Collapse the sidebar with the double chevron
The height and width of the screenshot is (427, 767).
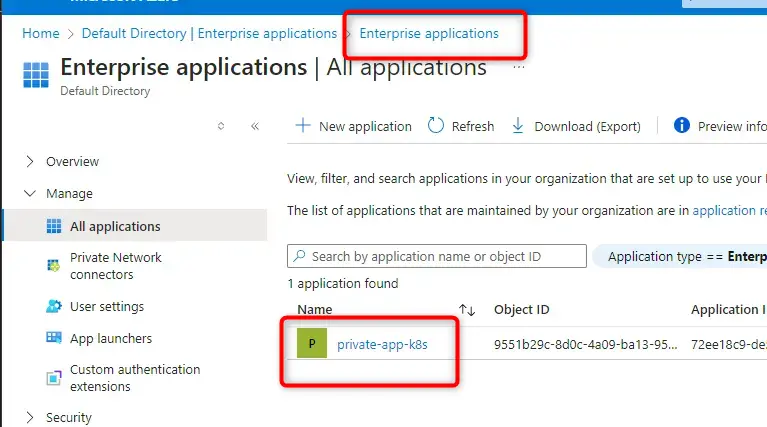[255, 126]
